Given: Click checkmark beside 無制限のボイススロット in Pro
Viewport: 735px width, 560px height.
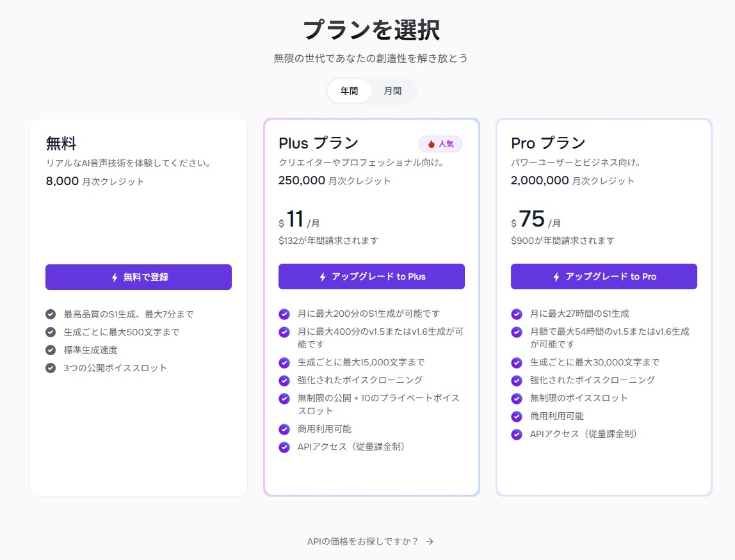Looking at the screenshot, I should click(517, 399).
